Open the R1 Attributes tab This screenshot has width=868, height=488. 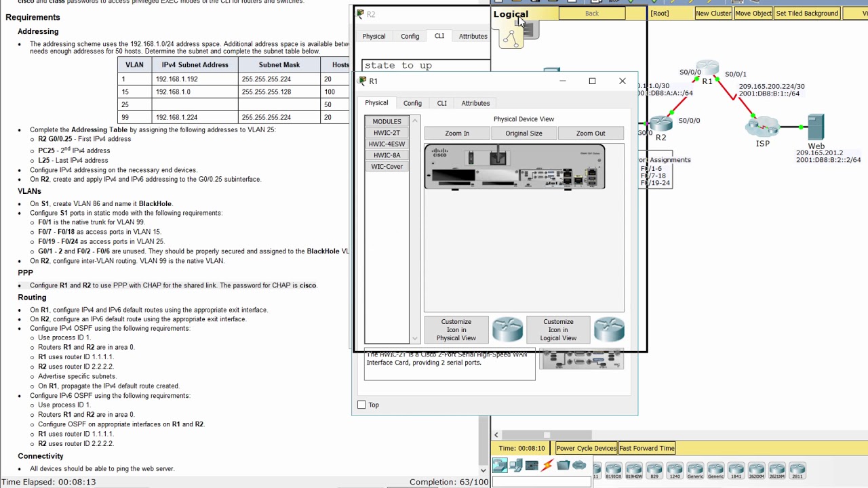[475, 103]
